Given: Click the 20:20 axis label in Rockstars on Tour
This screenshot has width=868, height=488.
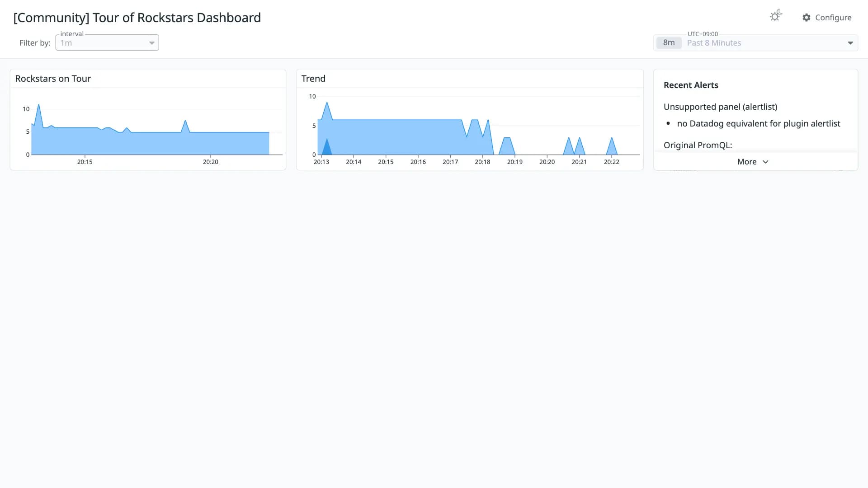Looking at the screenshot, I should [211, 162].
